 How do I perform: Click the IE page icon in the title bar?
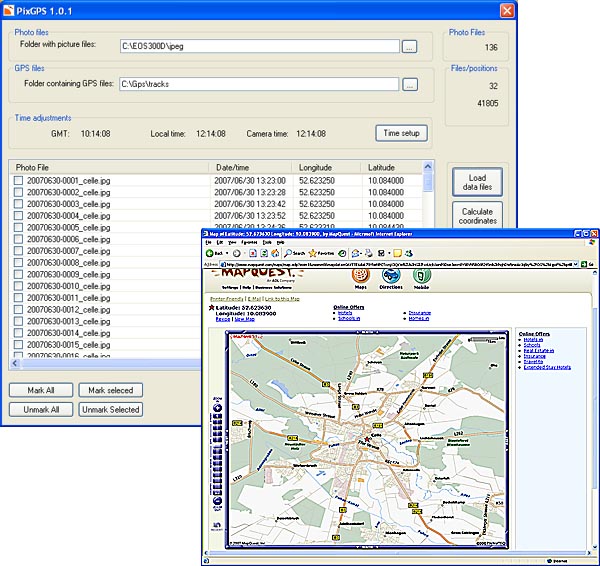coord(205,233)
